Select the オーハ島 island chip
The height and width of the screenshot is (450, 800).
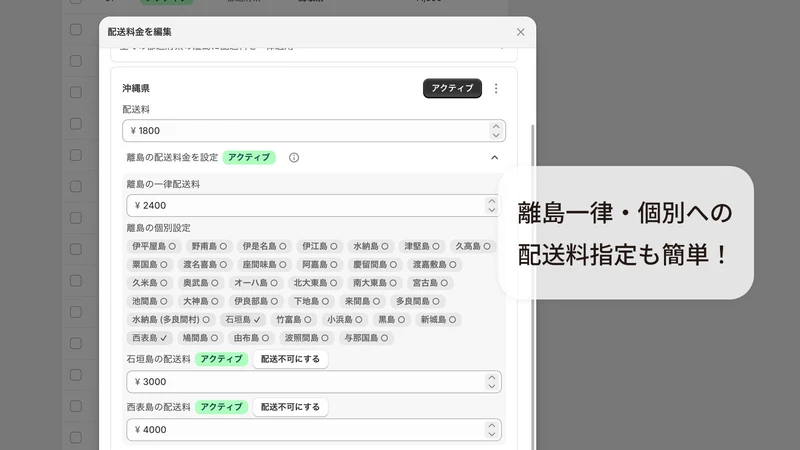(256, 283)
